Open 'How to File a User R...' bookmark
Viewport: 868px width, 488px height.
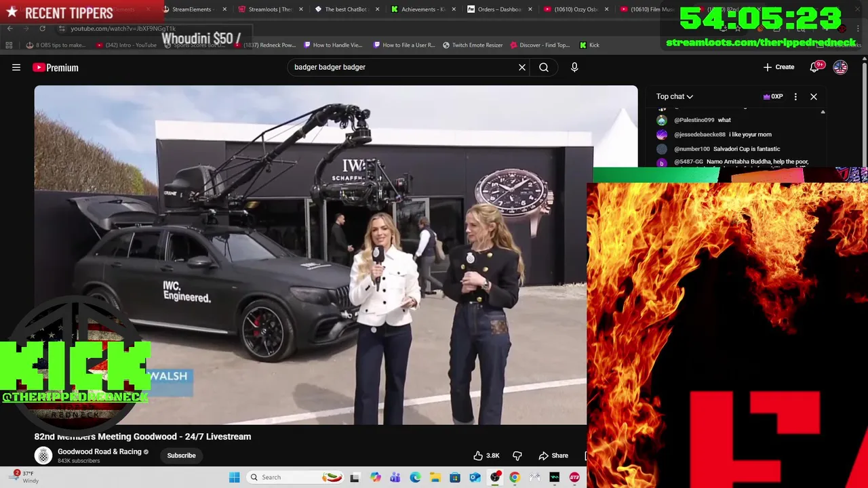click(403, 45)
